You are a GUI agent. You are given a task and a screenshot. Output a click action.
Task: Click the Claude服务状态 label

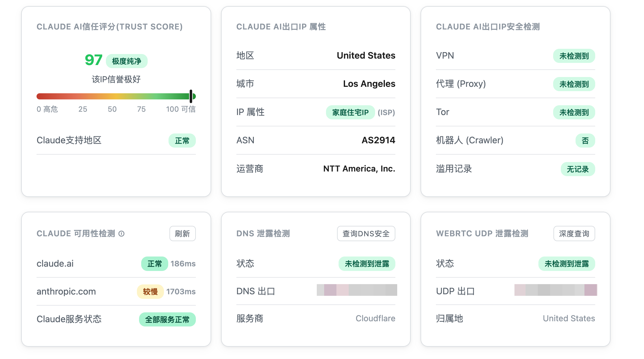click(69, 319)
